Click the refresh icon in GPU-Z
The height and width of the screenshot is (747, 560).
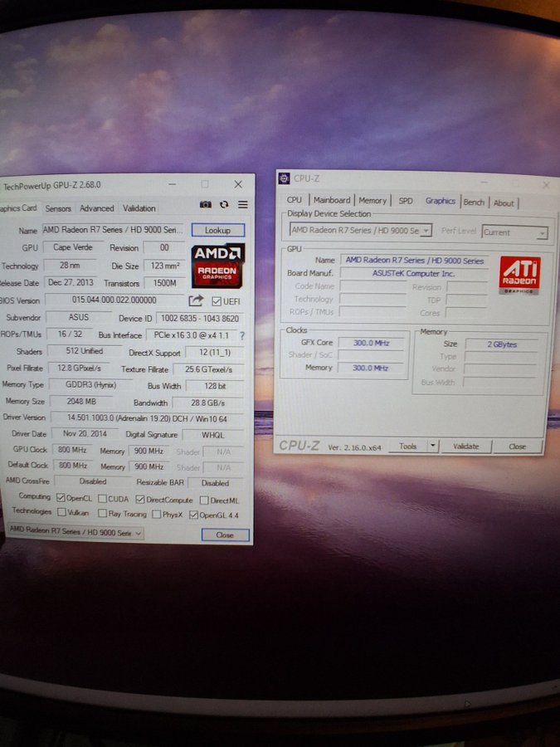pyautogui.click(x=224, y=205)
